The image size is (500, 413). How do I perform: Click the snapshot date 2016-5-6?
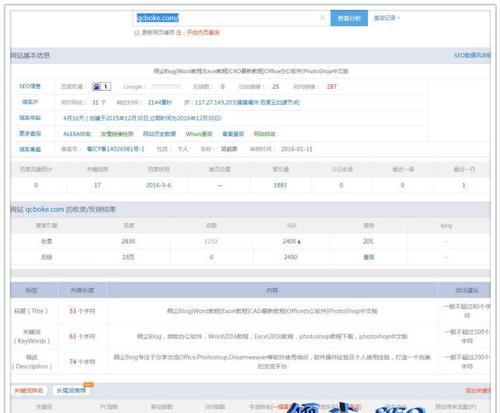159,185
